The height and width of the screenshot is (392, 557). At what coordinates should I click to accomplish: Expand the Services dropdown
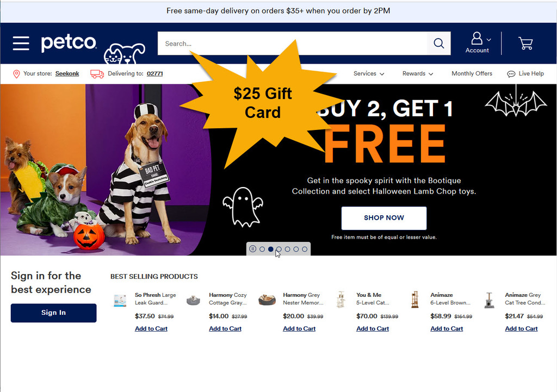pos(369,73)
